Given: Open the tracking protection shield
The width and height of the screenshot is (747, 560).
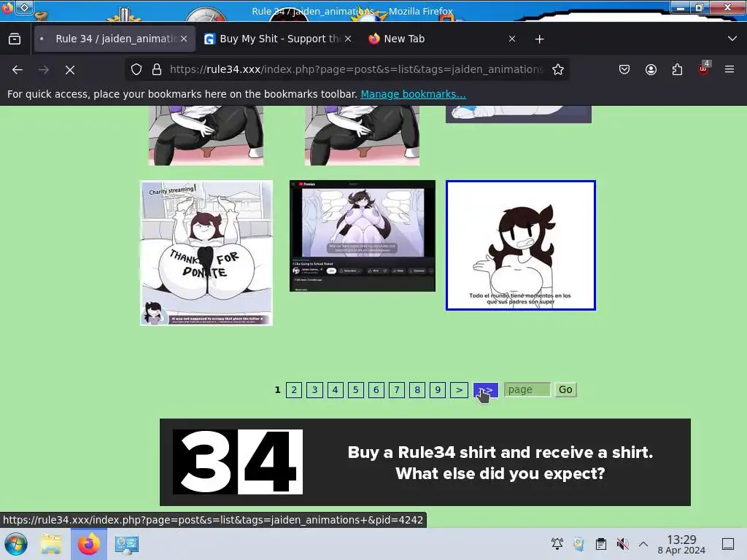Looking at the screenshot, I should pyautogui.click(x=136, y=69).
